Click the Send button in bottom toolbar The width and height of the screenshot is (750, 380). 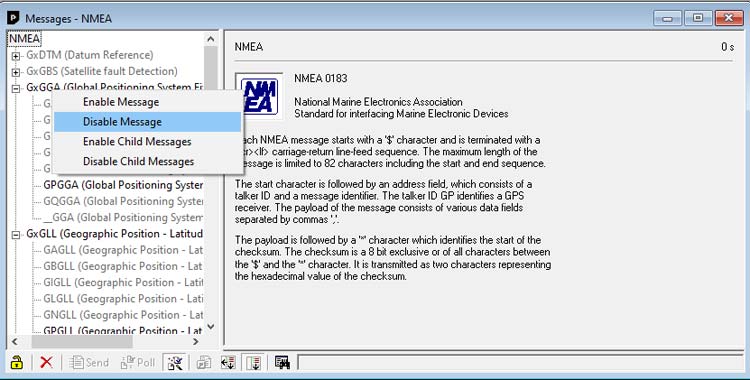(89, 362)
